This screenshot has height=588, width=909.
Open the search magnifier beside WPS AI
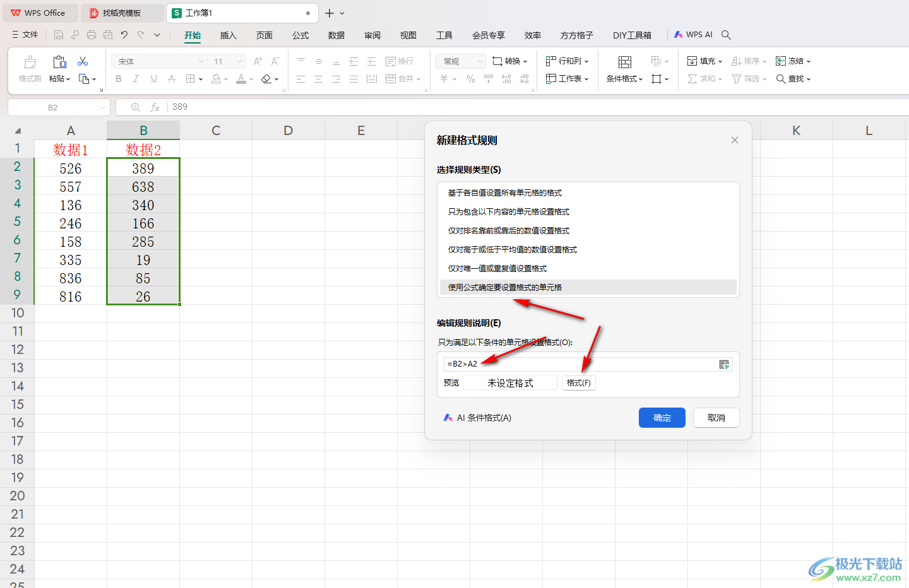pyautogui.click(x=727, y=35)
